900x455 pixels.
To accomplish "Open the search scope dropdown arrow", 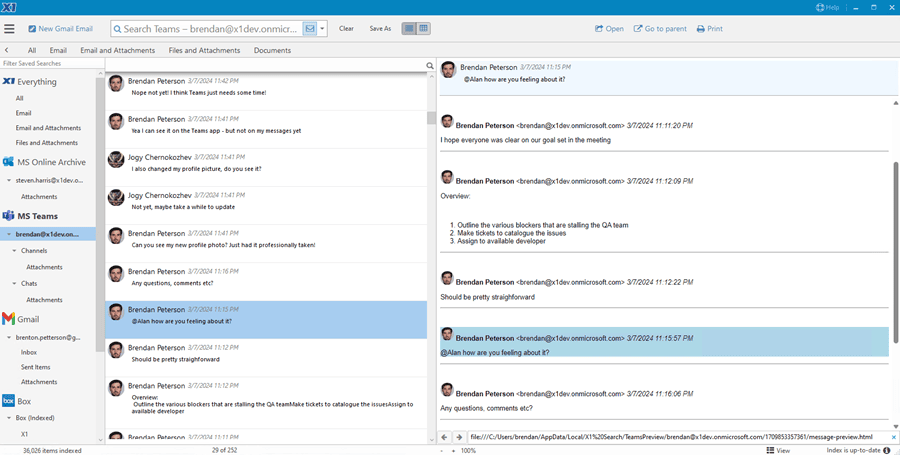I will [x=323, y=29].
